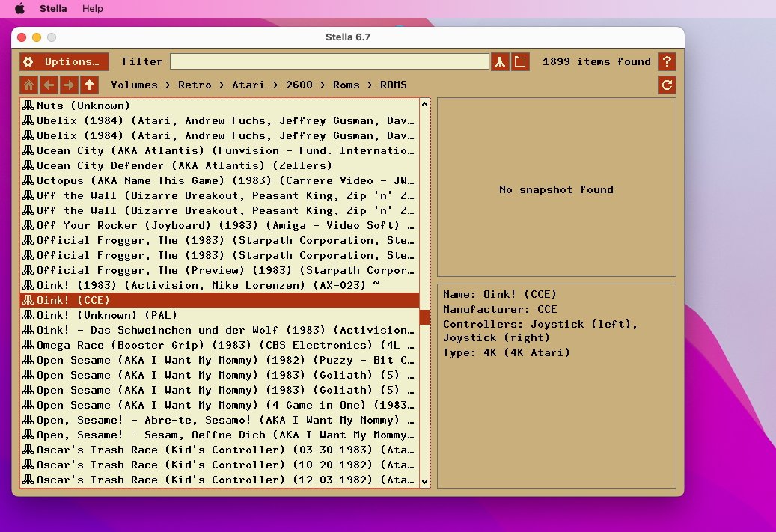Screen dimensions: 776x532
Task: Open the Stella application menu
Action: (53, 9)
